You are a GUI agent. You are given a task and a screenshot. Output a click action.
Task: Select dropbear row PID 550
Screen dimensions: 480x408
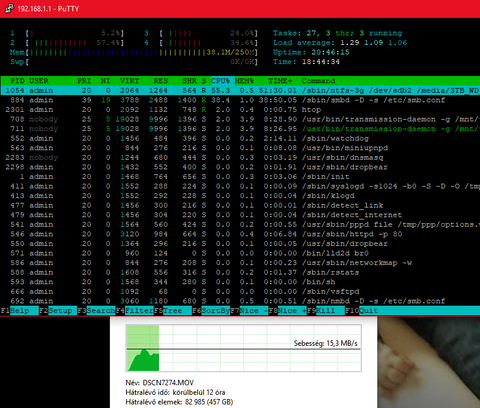pyautogui.click(x=240, y=244)
